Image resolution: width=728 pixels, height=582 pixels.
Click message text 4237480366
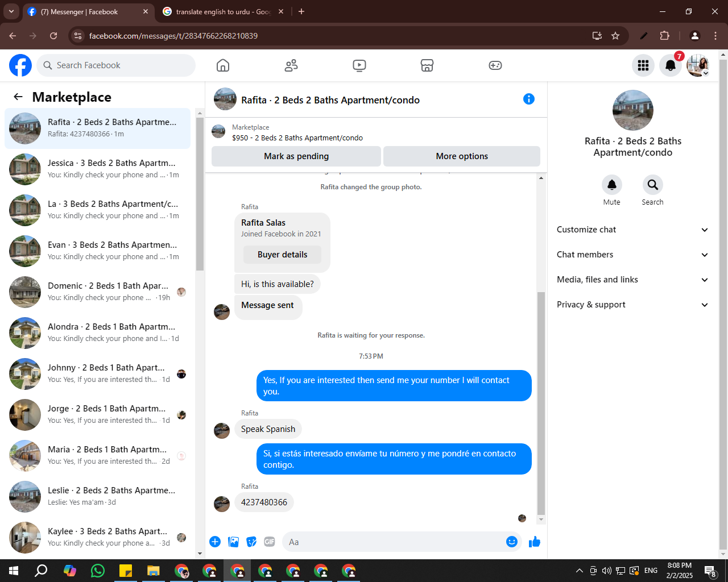(x=264, y=502)
